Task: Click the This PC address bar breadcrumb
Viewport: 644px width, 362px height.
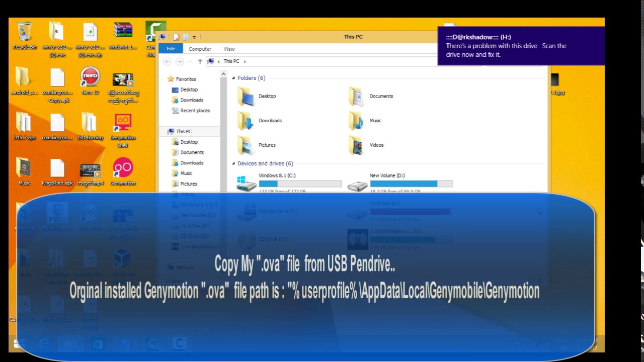Action: tap(231, 61)
